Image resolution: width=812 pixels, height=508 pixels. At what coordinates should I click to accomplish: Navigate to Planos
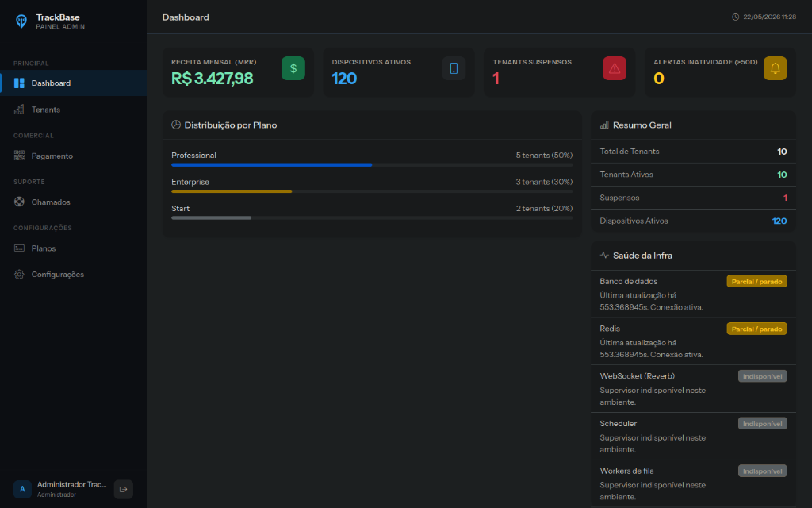74,248
